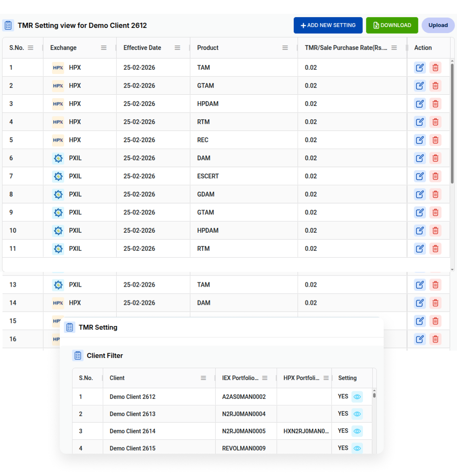Open setting view for Demo Client 2615
This screenshot has height=476, width=457.
click(x=357, y=448)
